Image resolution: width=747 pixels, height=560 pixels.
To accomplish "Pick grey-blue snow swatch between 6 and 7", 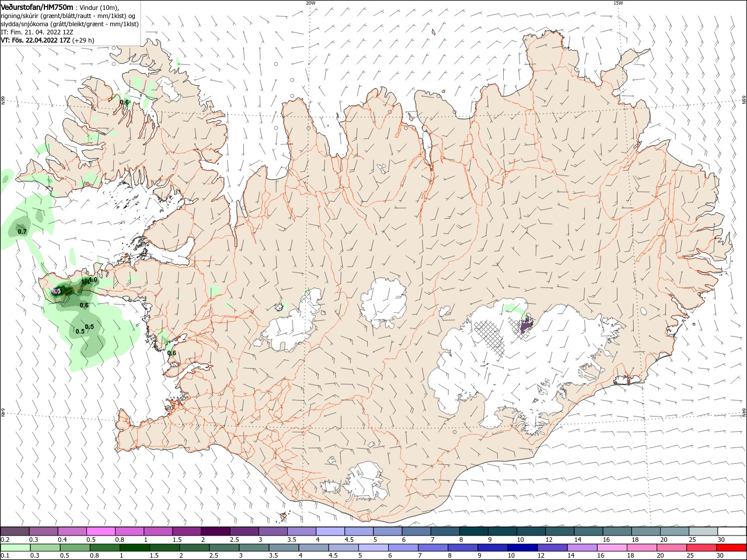I will click(416, 531).
